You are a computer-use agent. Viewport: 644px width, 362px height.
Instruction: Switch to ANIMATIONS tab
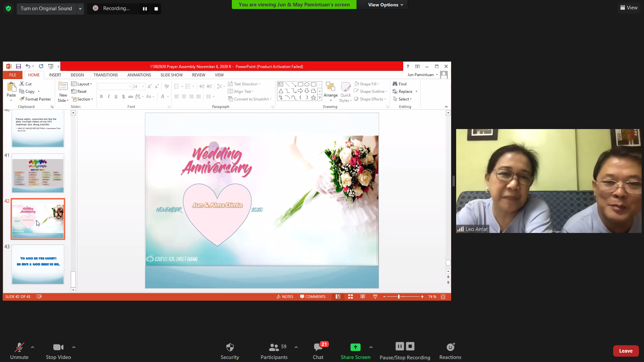coord(139,75)
